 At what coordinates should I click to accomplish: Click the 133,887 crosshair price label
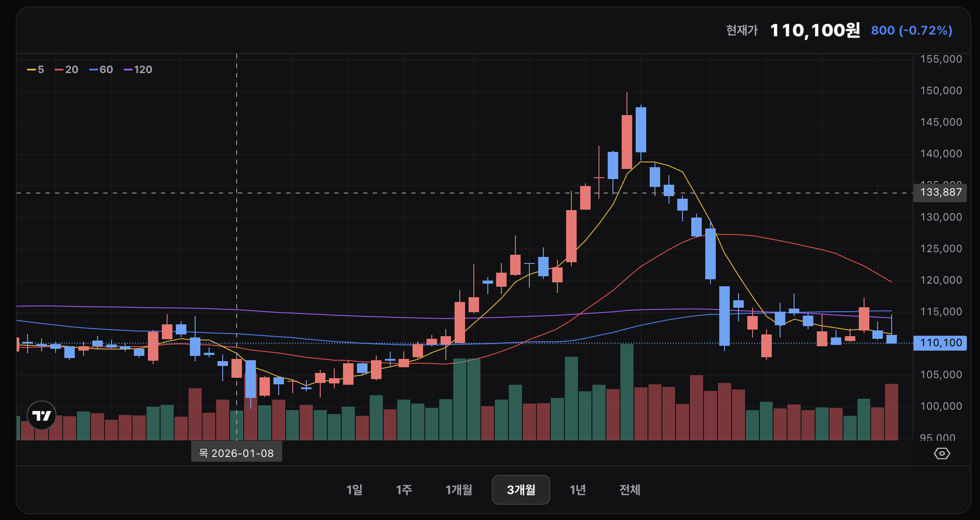(x=940, y=193)
